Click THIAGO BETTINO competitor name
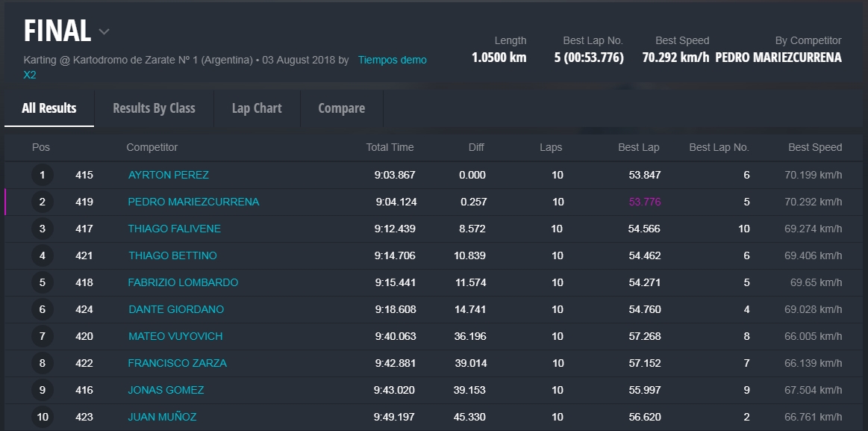This screenshot has width=868, height=431. (x=172, y=255)
